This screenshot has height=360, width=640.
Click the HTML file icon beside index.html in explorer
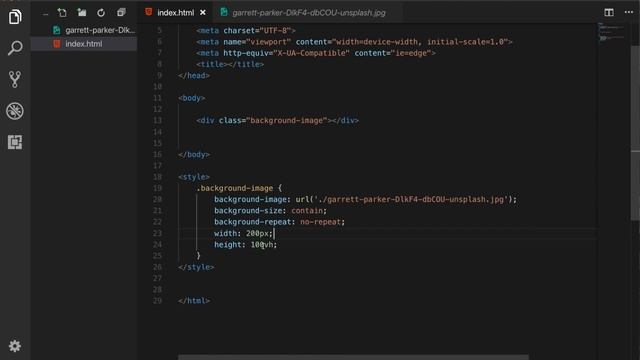[x=57, y=44]
